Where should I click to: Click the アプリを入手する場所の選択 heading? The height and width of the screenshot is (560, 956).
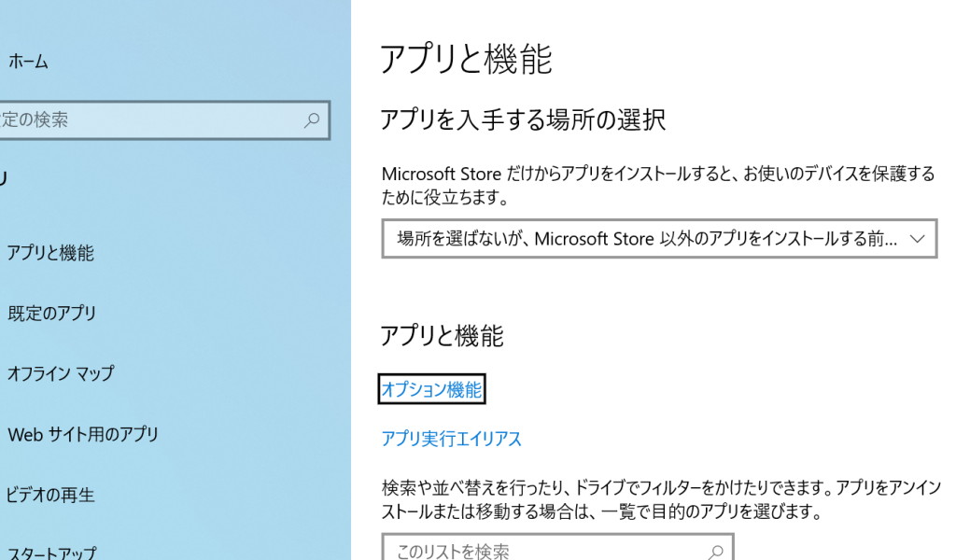tap(523, 120)
